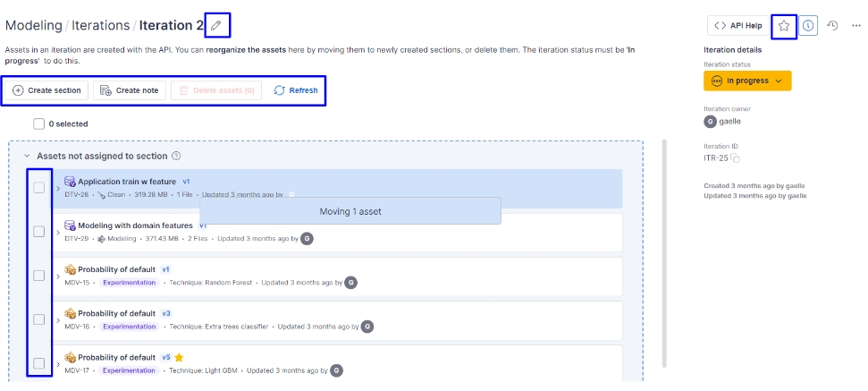The height and width of the screenshot is (391, 868).
Task: Check the Application train w feature checkbox
Action: [39, 188]
